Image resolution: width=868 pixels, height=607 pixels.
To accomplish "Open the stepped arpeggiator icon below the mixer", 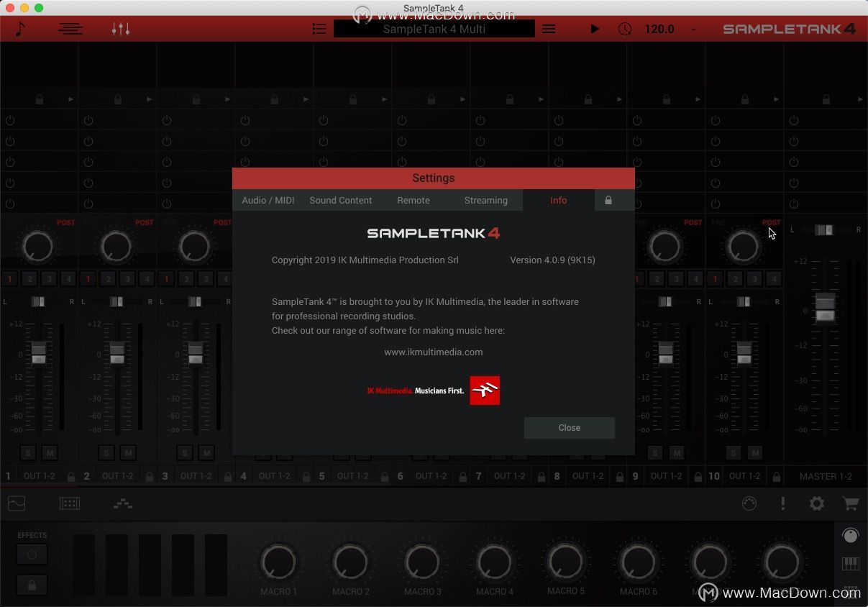I will (123, 503).
